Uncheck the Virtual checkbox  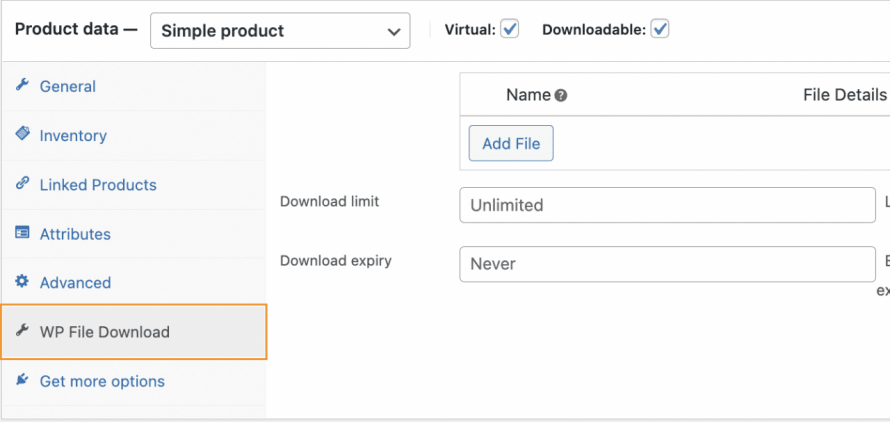[510, 29]
